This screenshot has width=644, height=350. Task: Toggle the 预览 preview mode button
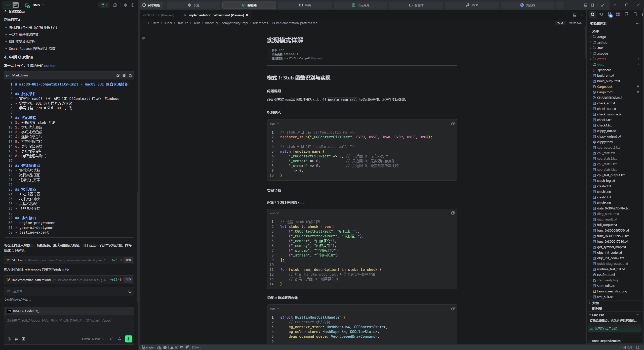click(560, 23)
